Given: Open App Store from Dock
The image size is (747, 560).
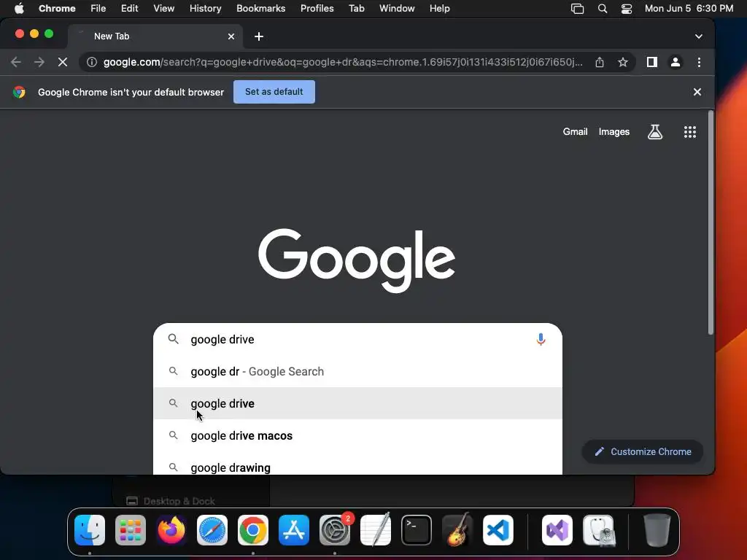Looking at the screenshot, I should click(x=294, y=530).
